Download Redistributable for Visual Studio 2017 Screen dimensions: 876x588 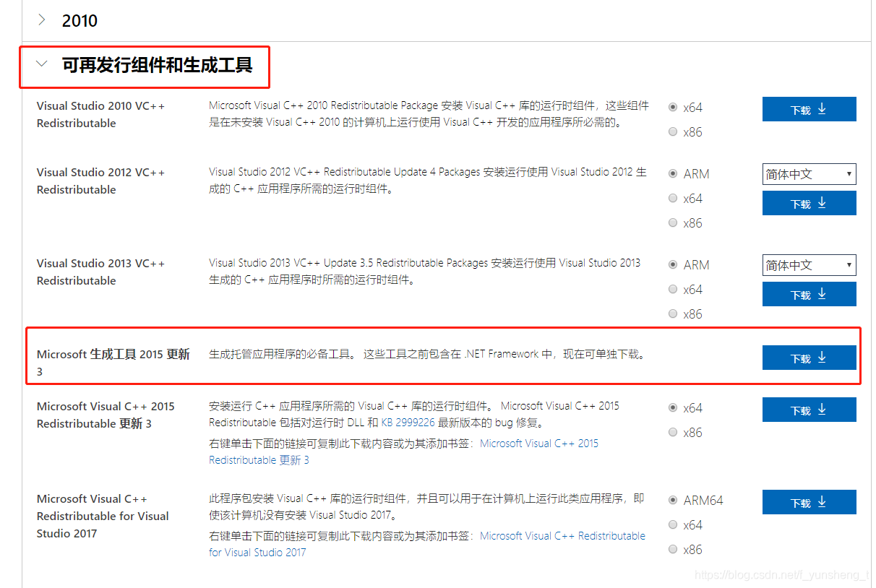tap(810, 502)
